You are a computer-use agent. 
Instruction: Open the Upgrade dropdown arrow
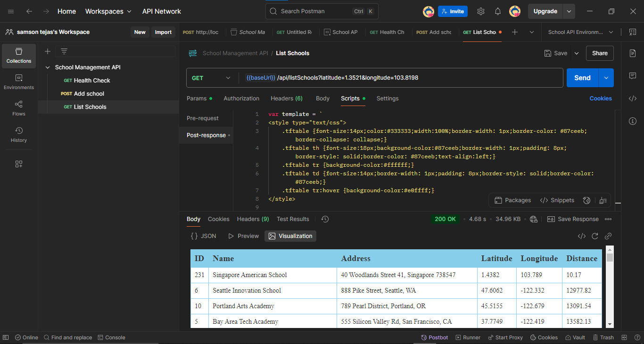click(569, 11)
